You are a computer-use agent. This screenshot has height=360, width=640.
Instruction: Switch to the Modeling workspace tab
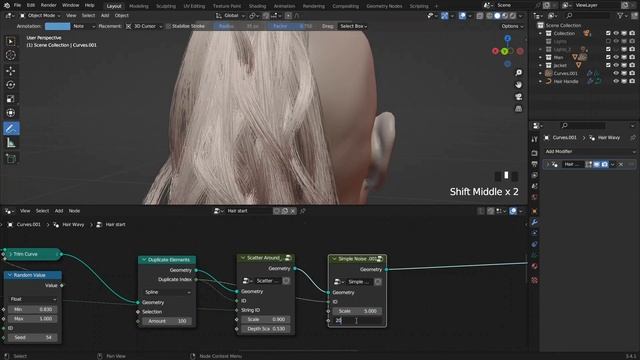tap(138, 6)
